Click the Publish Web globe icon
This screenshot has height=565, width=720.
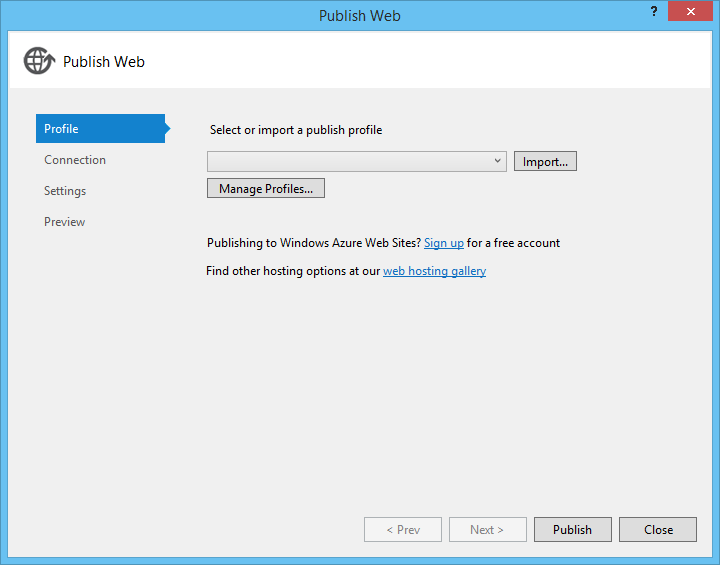point(39,61)
